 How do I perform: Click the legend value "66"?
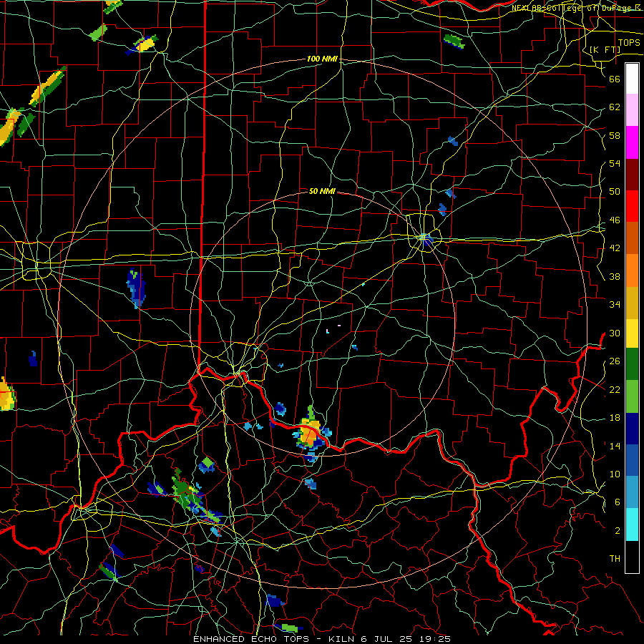point(615,79)
